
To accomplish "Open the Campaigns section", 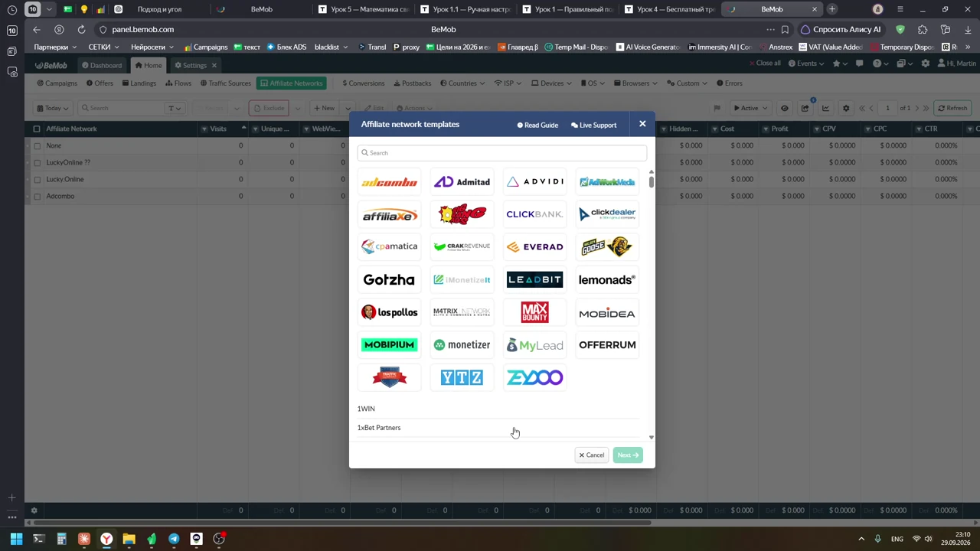I will [57, 83].
